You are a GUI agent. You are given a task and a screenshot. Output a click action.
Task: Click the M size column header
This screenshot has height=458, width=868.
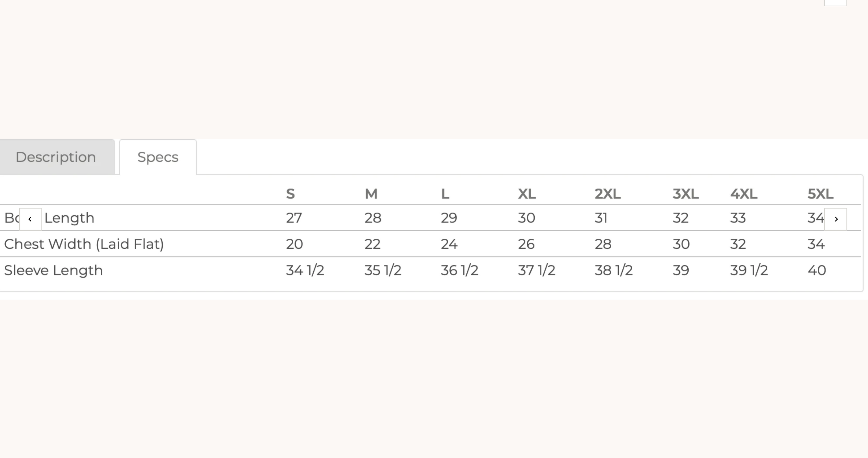point(371,194)
